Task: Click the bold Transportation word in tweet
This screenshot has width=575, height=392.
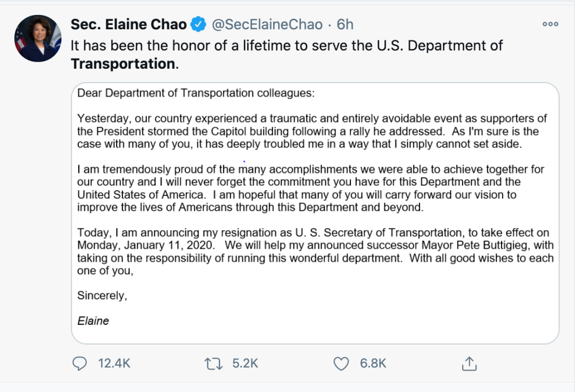Action: 123,64
